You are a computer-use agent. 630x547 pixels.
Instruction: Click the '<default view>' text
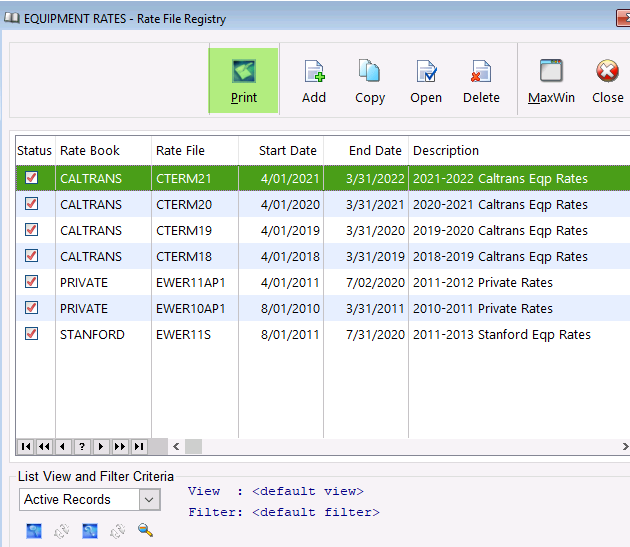(308, 491)
